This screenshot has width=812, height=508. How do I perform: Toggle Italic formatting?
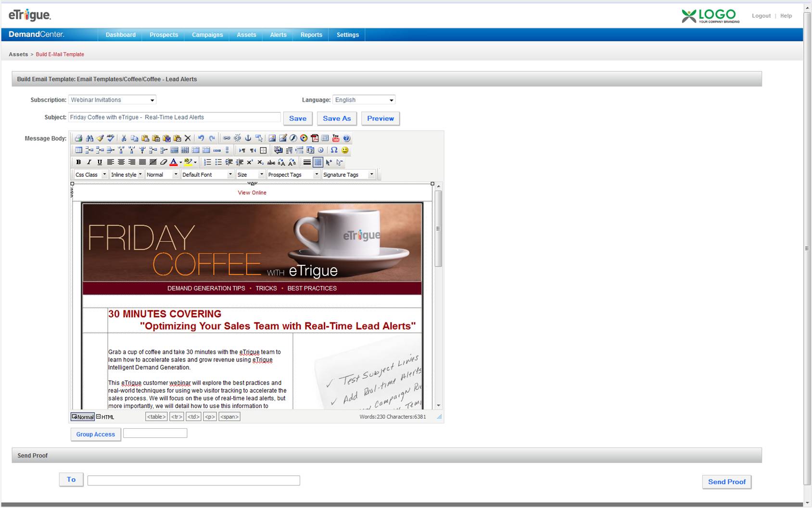point(89,162)
